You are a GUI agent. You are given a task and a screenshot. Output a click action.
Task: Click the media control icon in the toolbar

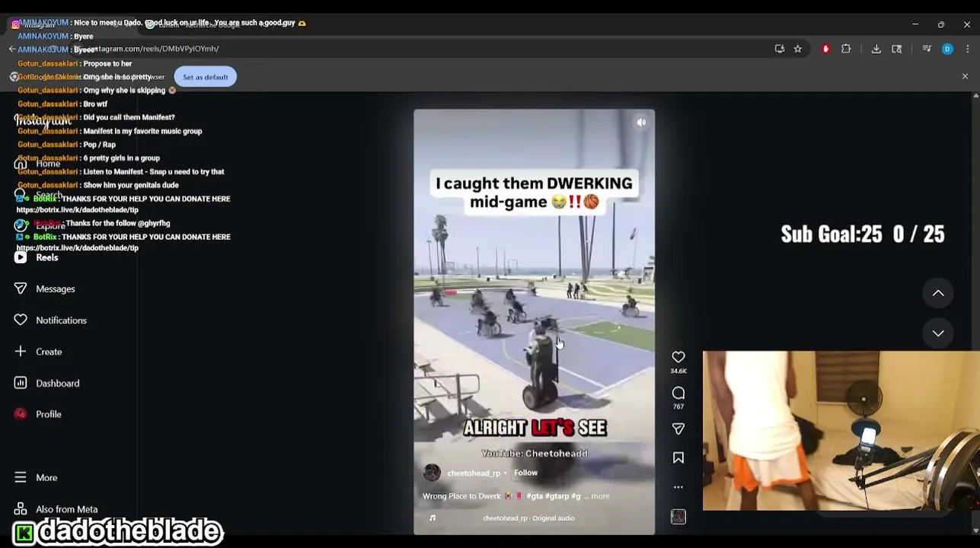pyautogui.click(x=927, y=49)
